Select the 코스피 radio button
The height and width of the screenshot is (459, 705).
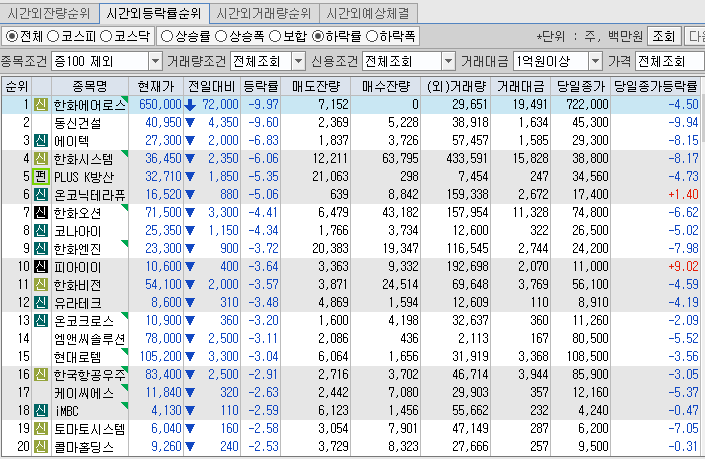point(53,36)
